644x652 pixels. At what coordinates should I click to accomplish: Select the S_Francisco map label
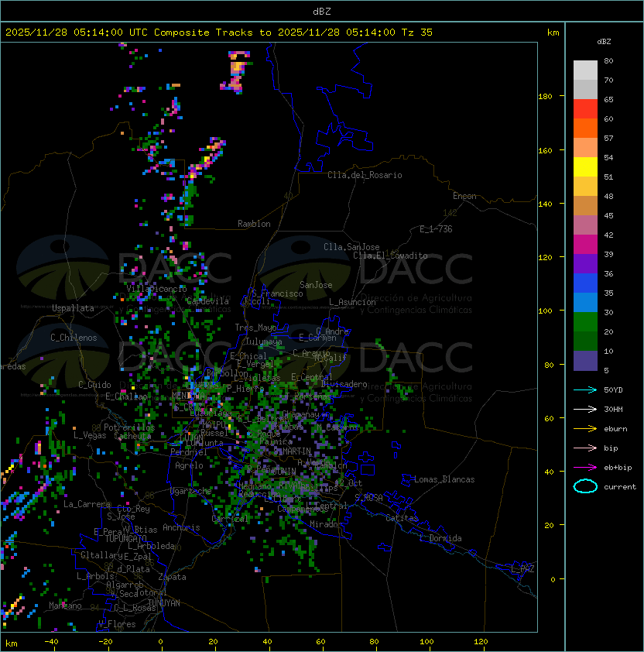277,293
